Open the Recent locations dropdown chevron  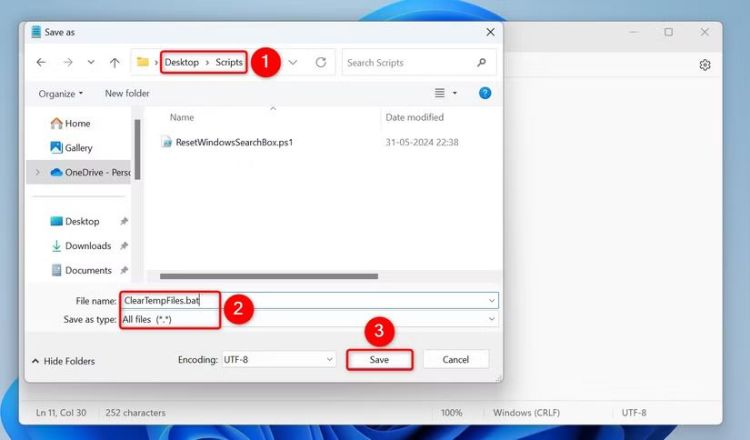click(x=90, y=62)
